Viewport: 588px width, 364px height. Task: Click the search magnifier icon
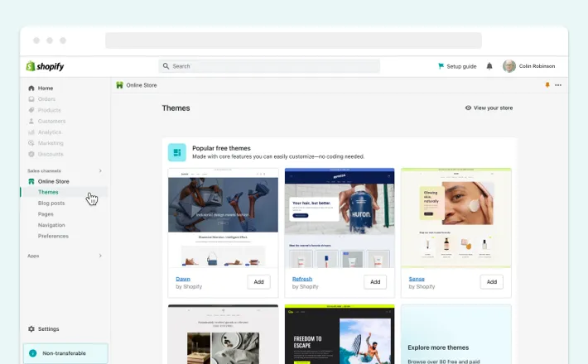coord(166,66)
